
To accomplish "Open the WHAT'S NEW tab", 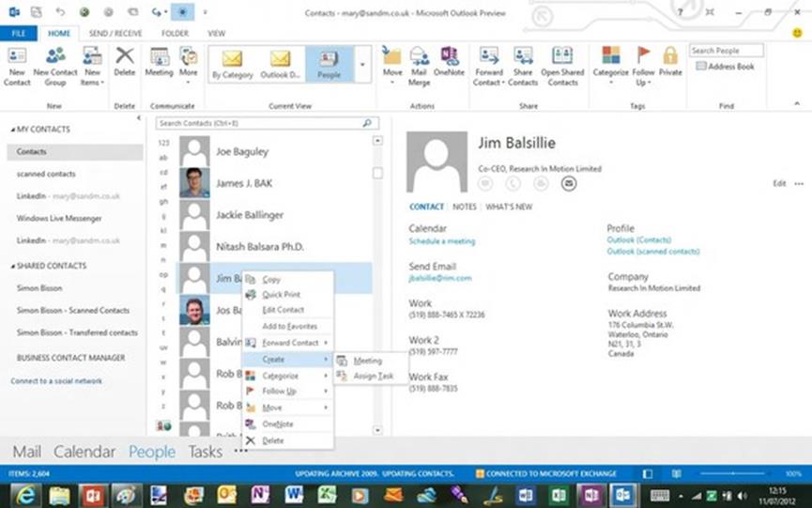I will click(x=509, y=207).
